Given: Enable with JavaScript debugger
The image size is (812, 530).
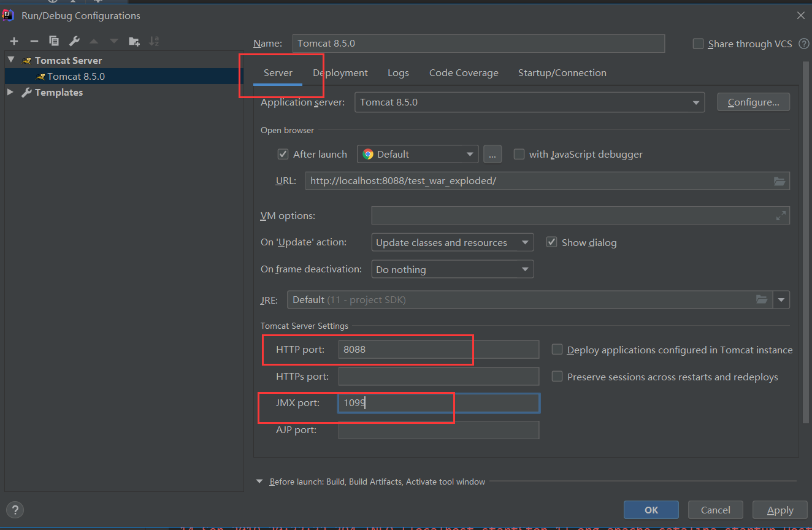Looking at the screenshot, I should 519,154.
